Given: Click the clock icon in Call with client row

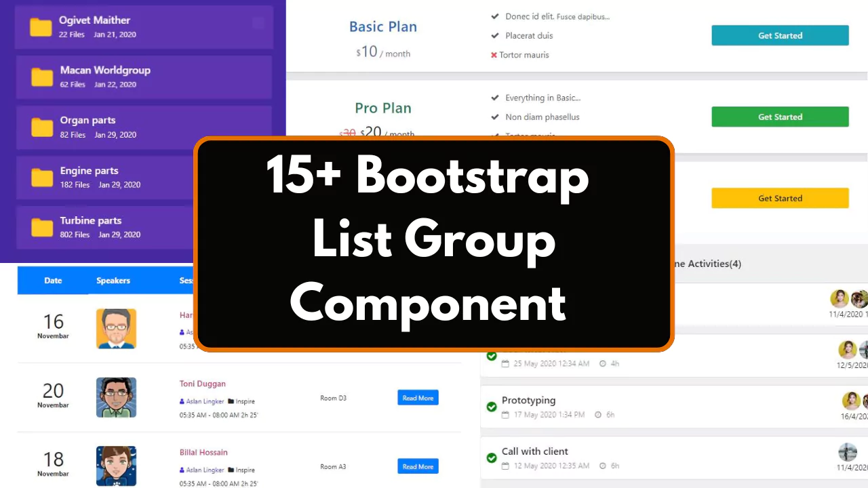Looking at the screenshot, I should (x=603, y=466).
